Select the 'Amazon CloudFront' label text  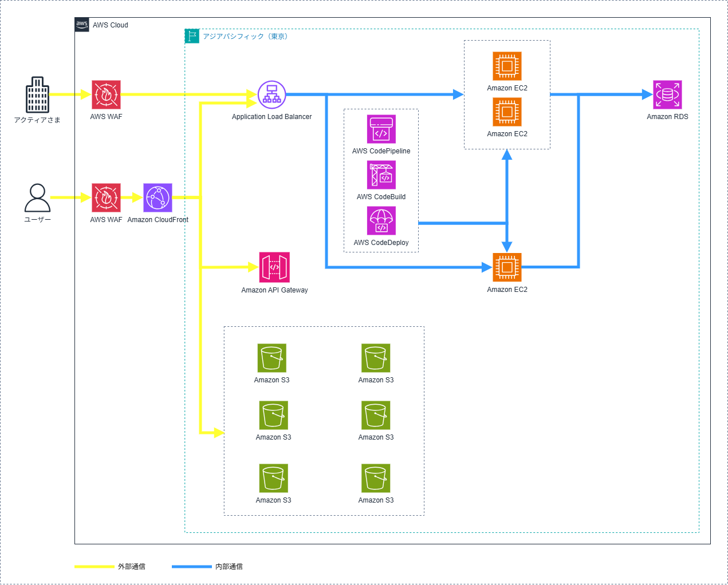158,220
